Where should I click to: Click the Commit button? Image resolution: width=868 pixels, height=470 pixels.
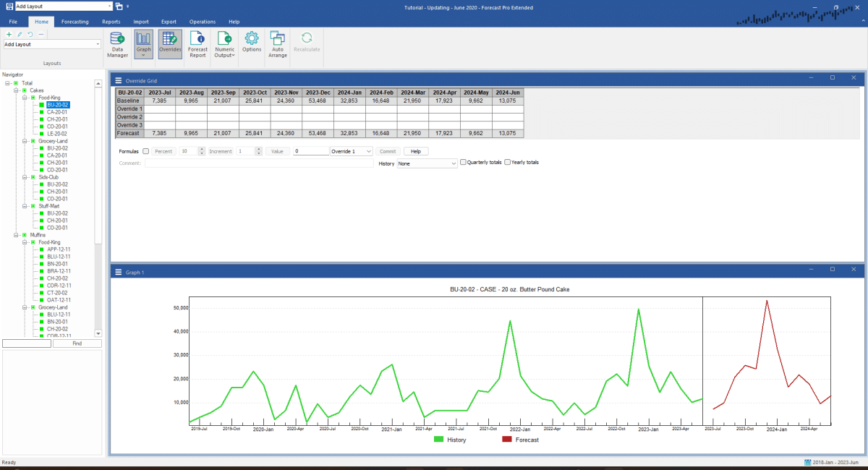[388, 151]
